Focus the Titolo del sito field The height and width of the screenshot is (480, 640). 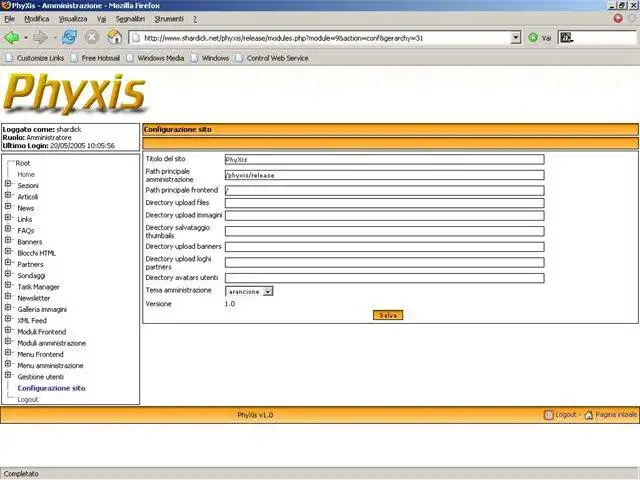[384, 160]
